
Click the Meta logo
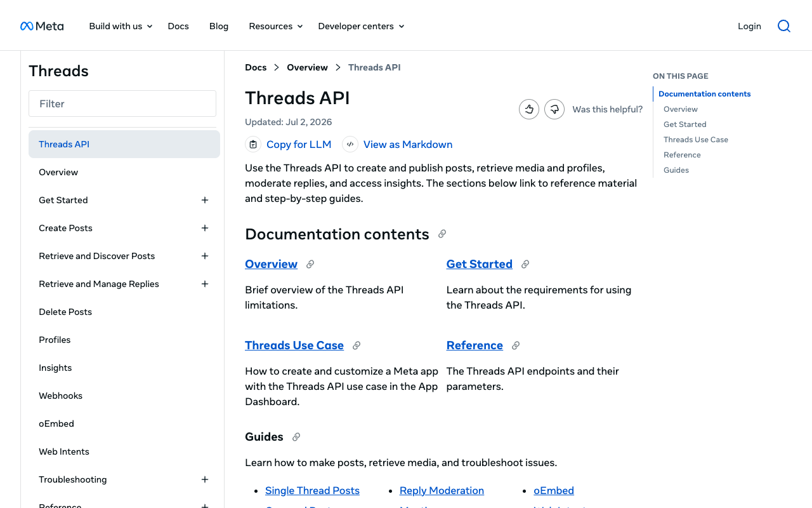42,26
